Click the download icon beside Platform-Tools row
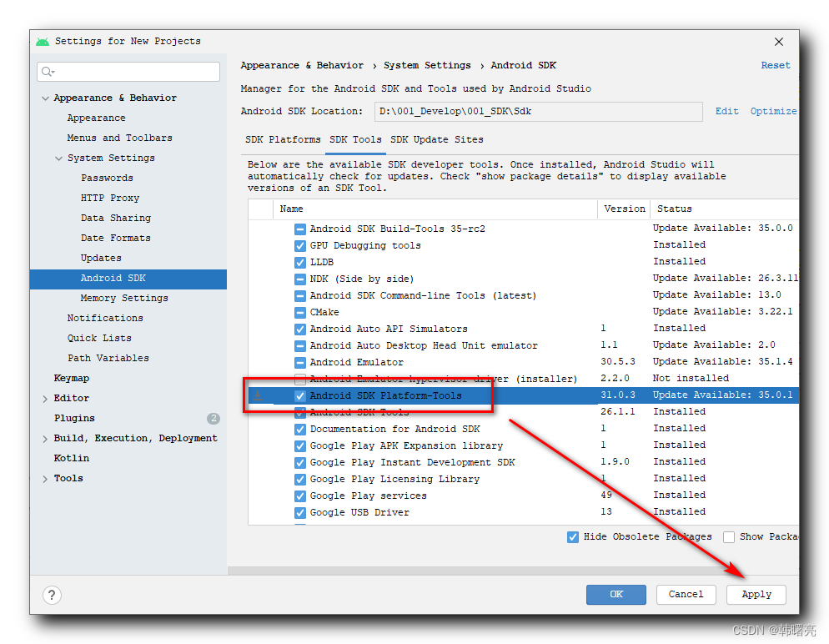 coord(258,395)
